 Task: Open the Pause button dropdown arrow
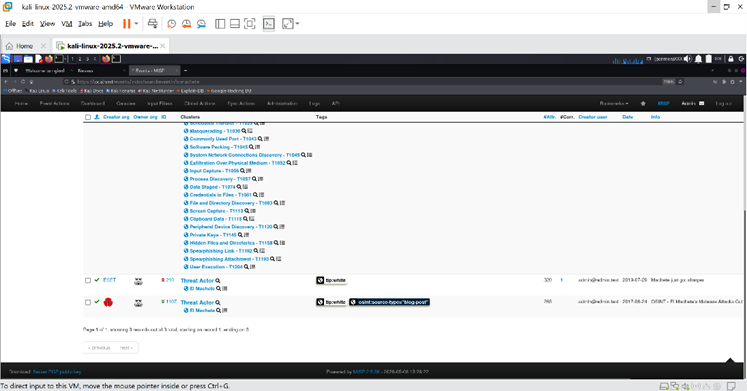click(136, 23)
